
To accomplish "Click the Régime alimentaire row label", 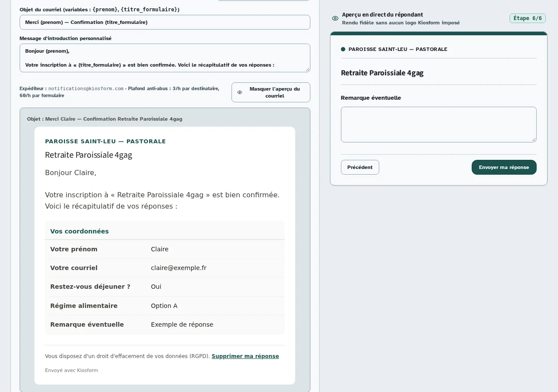I will 84,306.
